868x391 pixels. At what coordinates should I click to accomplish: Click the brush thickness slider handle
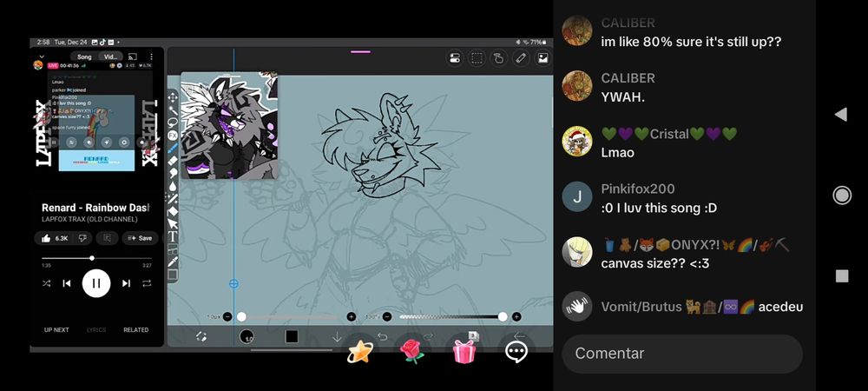coord(241,317)
